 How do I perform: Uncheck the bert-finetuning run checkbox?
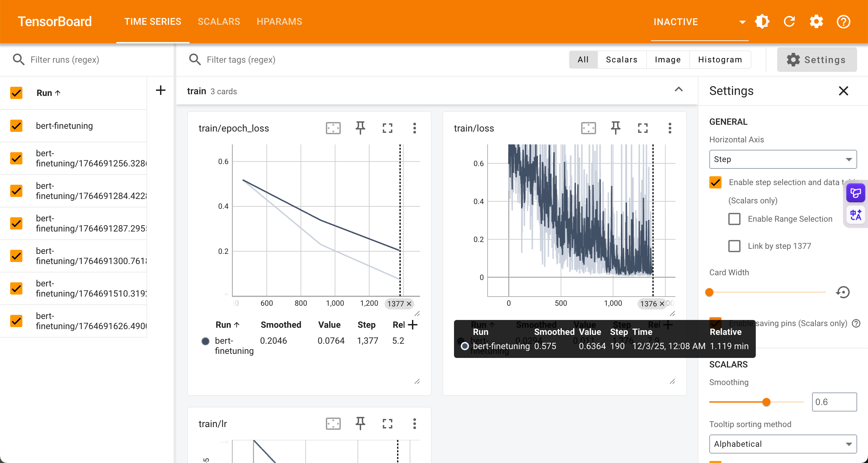(16, 126)
